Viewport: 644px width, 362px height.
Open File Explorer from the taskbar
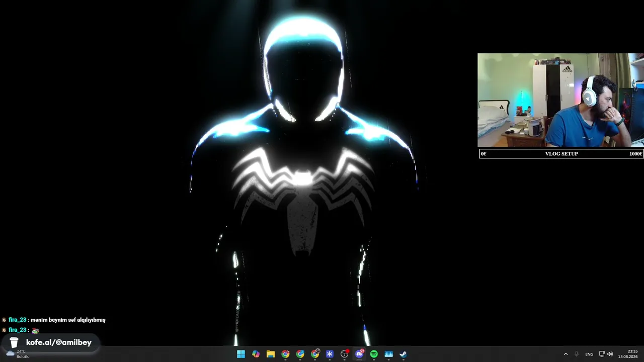[x=271, y=354]
